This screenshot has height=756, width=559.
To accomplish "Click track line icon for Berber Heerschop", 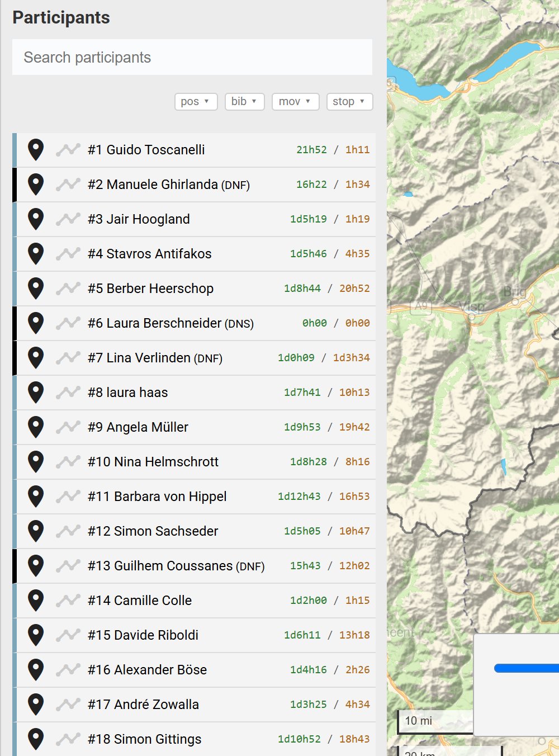I will [x=68, y=288].
